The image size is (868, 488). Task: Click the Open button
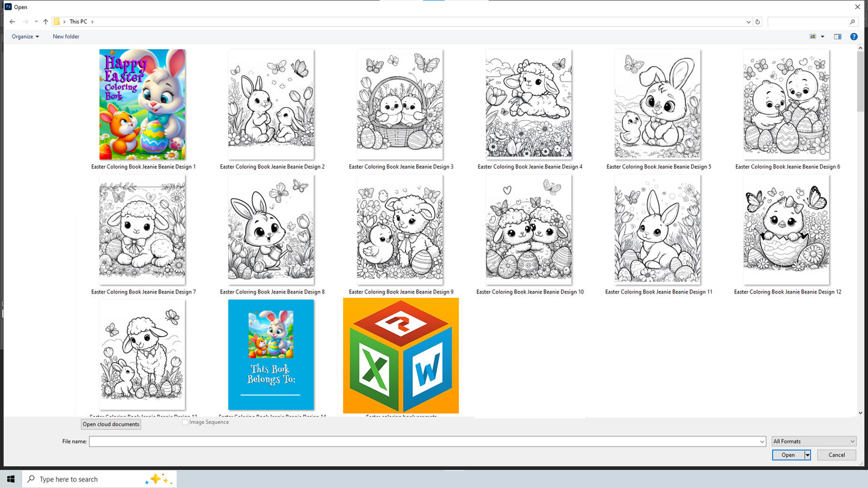(x=788, y=455)
